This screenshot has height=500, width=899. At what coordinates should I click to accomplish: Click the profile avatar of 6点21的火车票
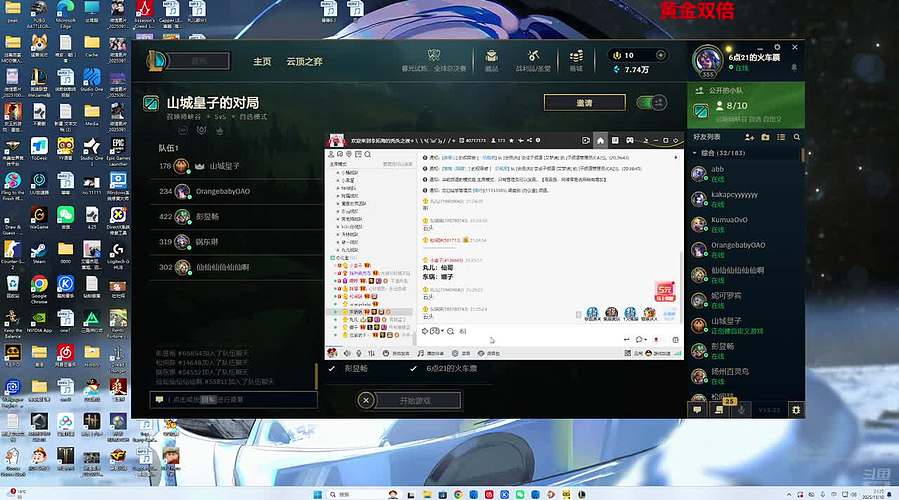[x=707, y=61]
